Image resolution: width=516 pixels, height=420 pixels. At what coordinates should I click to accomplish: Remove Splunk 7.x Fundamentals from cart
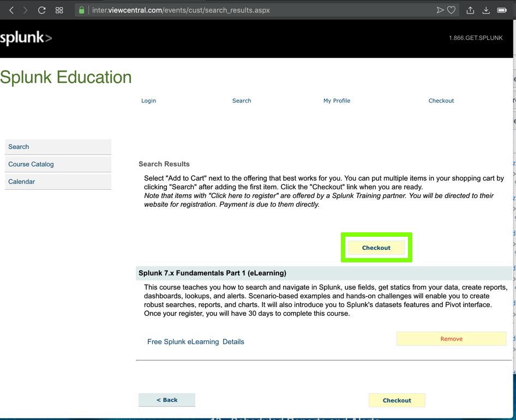[451, 339]
